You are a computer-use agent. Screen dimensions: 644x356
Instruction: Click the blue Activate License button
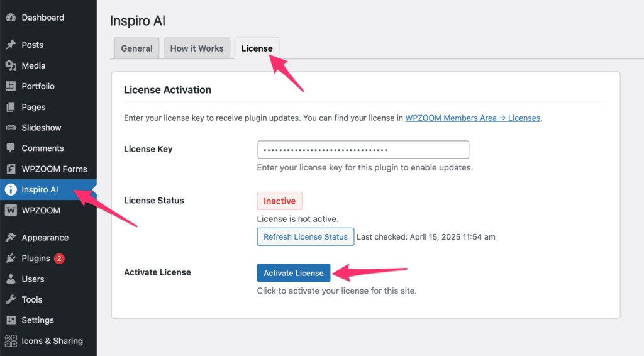[294, 273]
